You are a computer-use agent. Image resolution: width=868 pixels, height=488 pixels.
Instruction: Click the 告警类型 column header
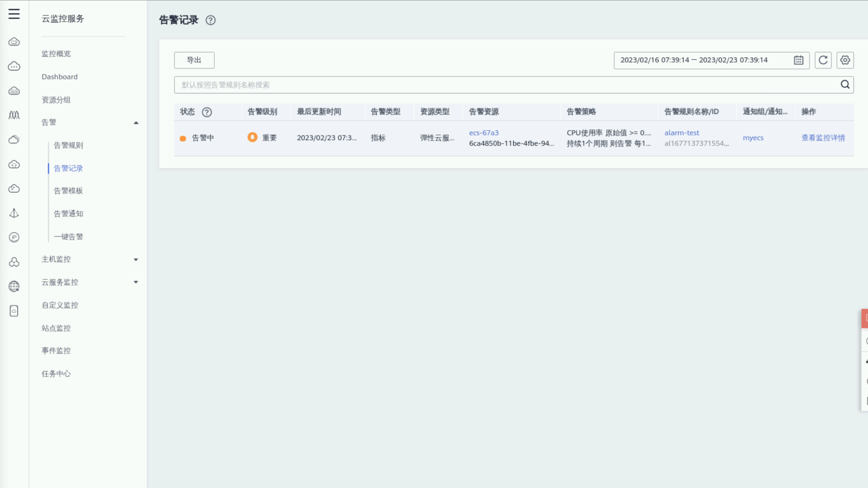pos(385,111)
